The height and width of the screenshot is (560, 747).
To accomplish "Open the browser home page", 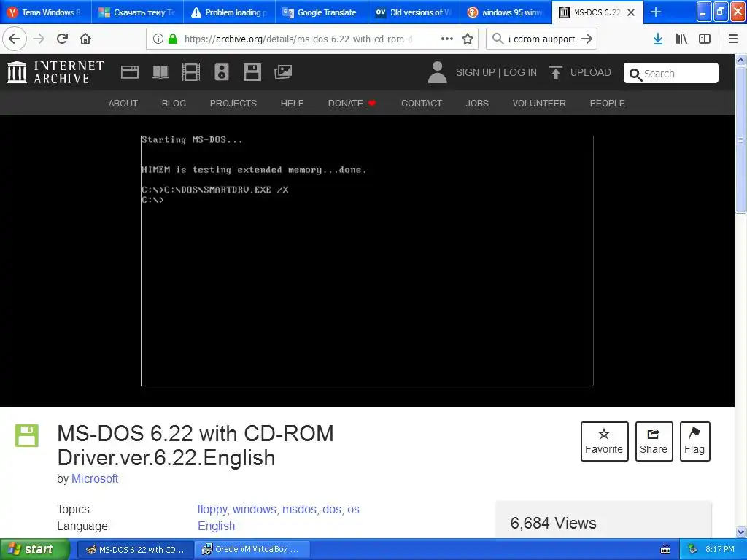I will pos(85,39).
